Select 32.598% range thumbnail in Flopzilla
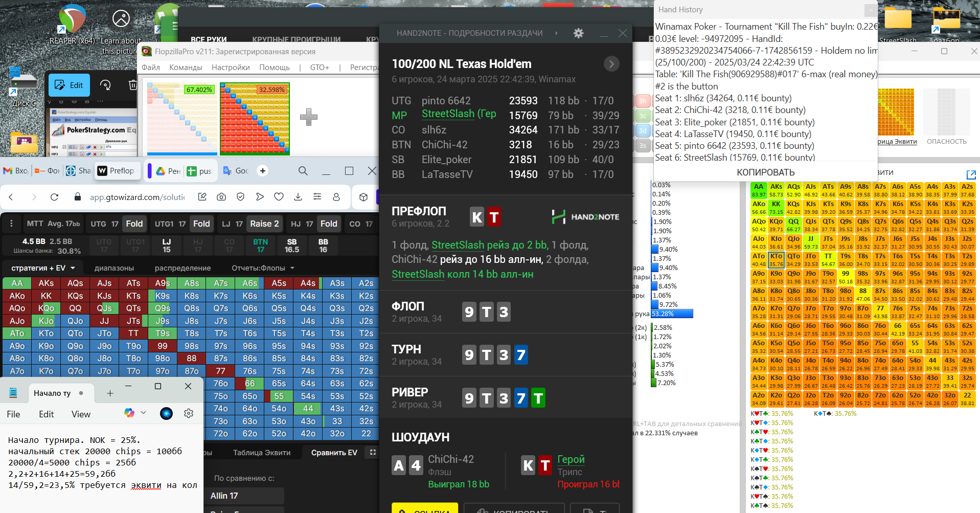This screenshot has height=513, width=980. tap(255, 119)
